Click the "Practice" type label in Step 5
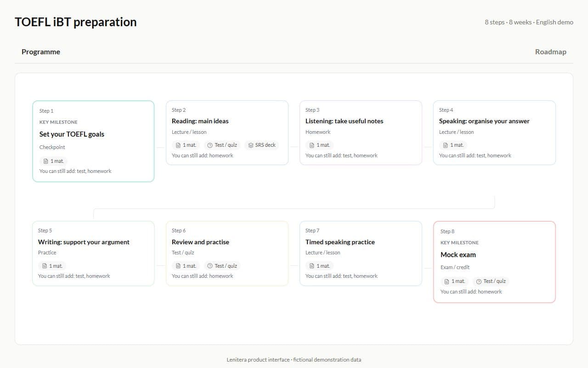Screen dimensions: 588x368 pyautogui.click(x=47, y=253)
